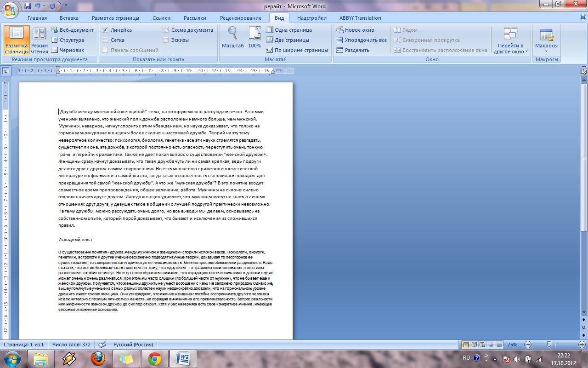Viewport: 588px width, 368px height.
Task: Change language via Русский (Россия)
Action: (133, 345)
